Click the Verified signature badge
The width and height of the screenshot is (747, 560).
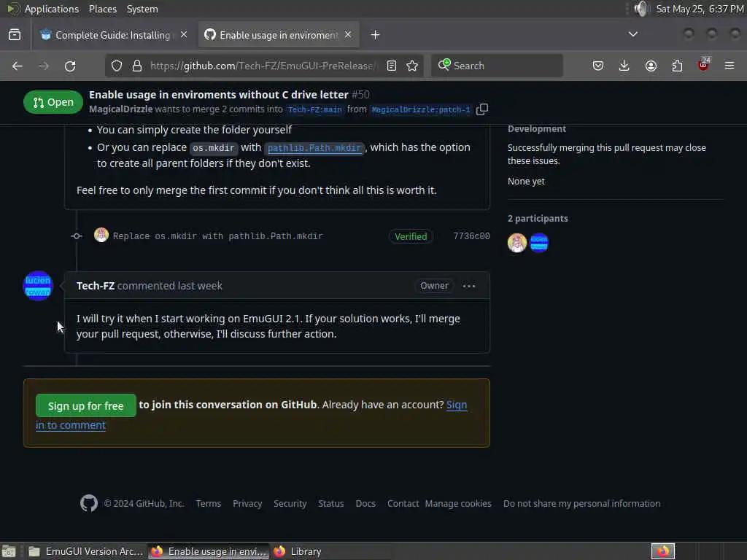(x=411, y=236)
